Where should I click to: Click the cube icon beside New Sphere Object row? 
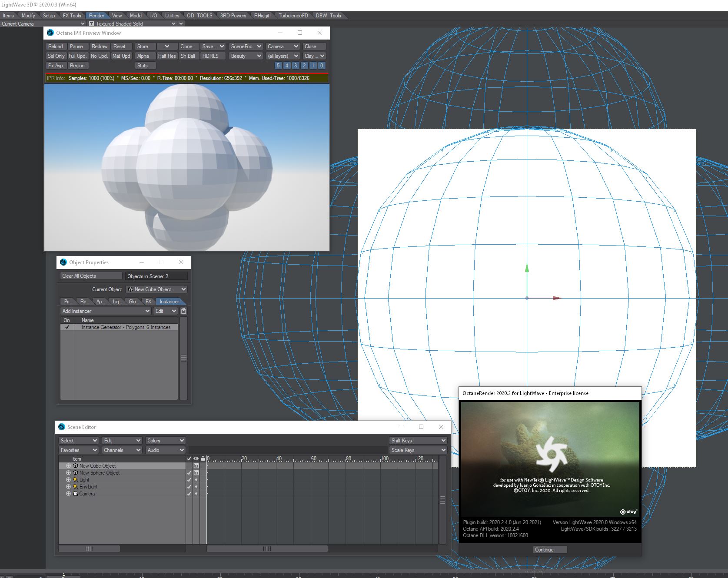pos(75,473)
